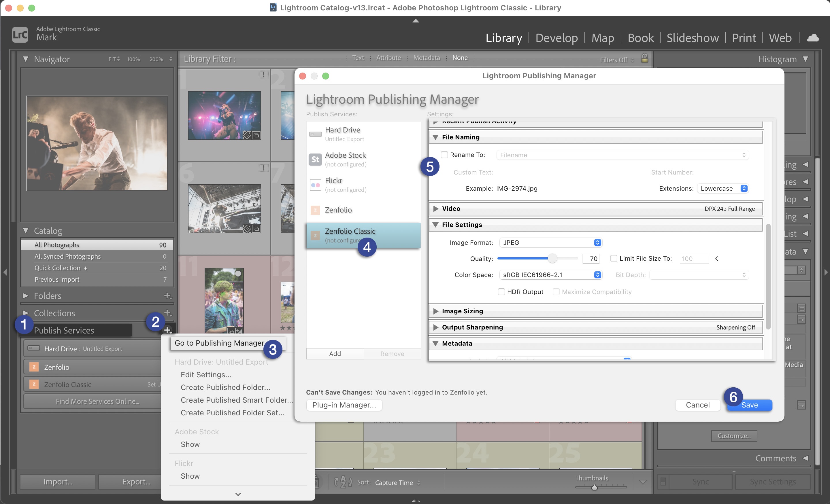
Task: Collapse the File Naming section
Action: coord(435,137)
